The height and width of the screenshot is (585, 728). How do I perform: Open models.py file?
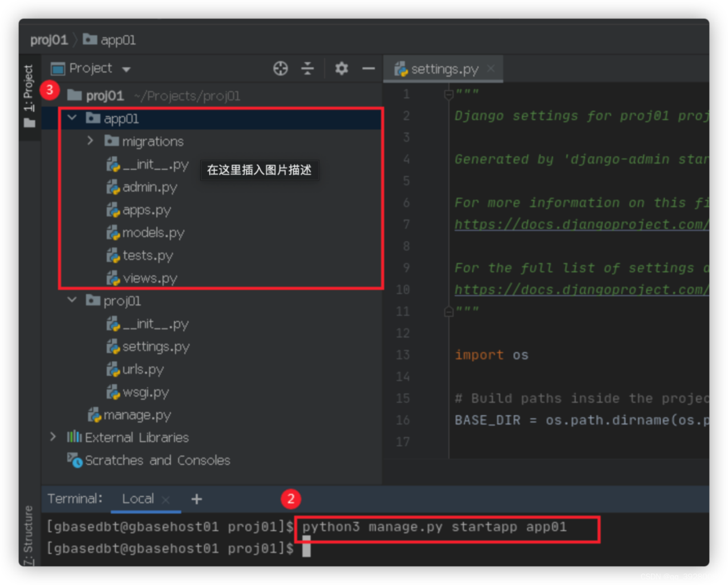(x=146, y=233)
